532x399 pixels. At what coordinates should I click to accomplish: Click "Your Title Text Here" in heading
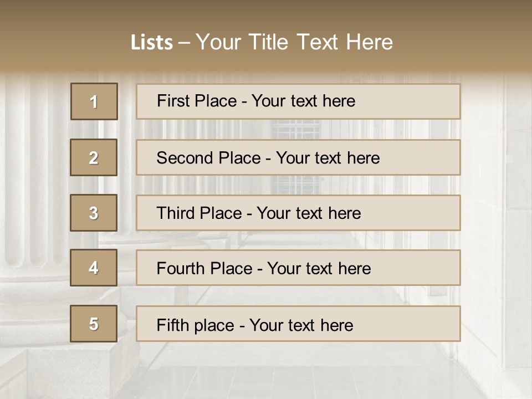click(x=294, y=42)
